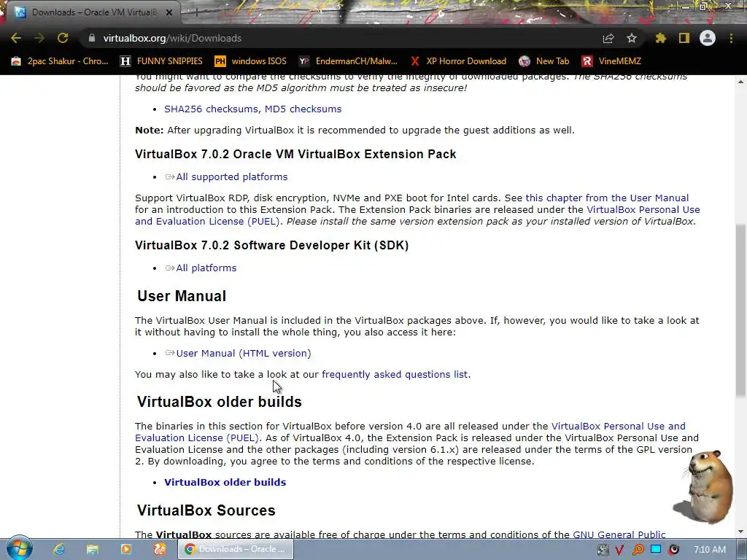Open the frequently asked questions list link
The height and width of the screenshot is (560, 747).
[x=395, y=374]
